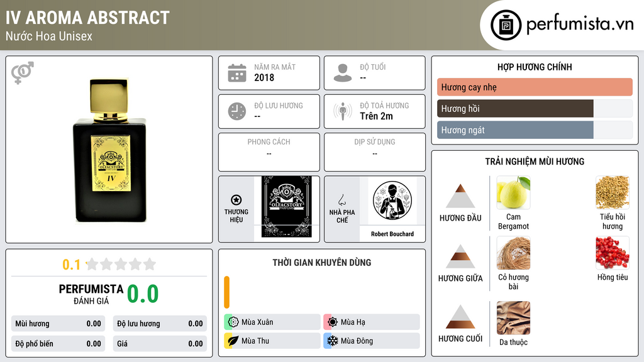Image resolution: width=644 pixels, height=362 pixels.
Task: Click the Hợp hương chính heading
Action: 535,67
